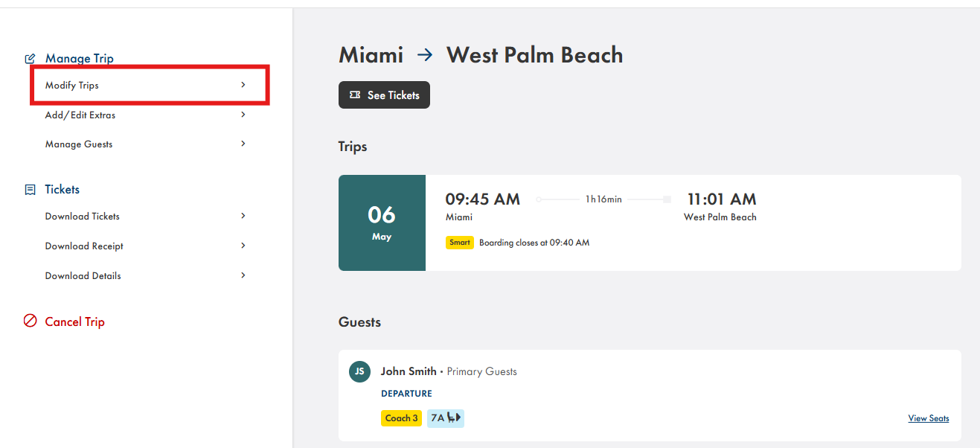Click the ticket icon inside See Tickets
This screenshot has width=980, height=448.
coord(355,95)
